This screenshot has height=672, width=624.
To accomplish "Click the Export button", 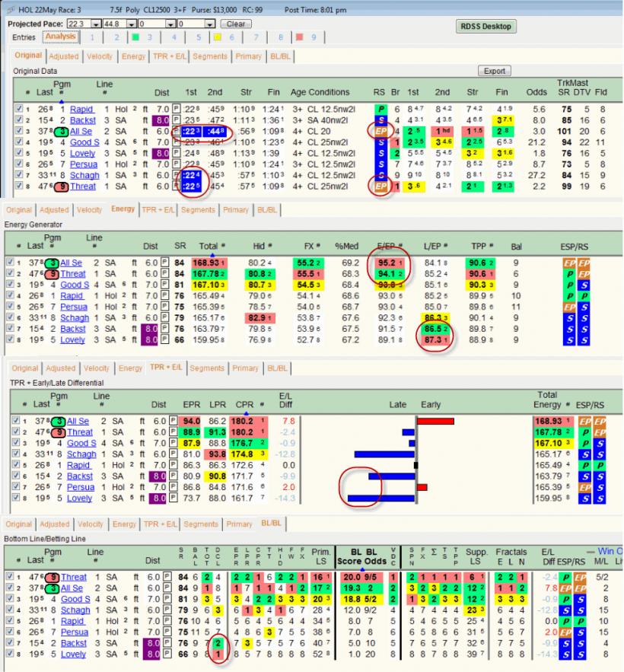I will pyautogui.click(x=494, y=71).
